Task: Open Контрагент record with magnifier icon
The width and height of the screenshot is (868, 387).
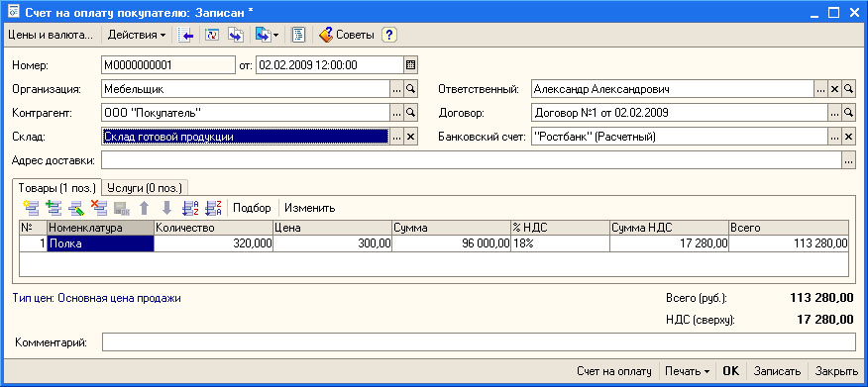Action: [410, 113]
